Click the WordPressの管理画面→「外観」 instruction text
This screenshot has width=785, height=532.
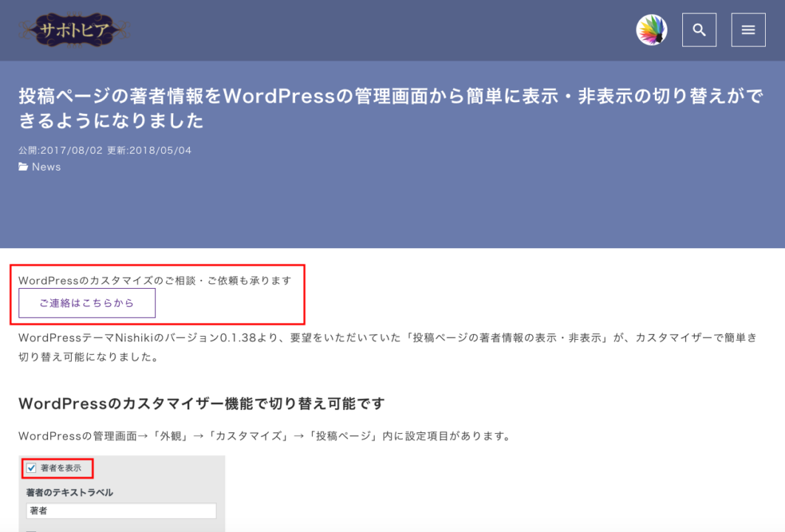coord(265,436)
